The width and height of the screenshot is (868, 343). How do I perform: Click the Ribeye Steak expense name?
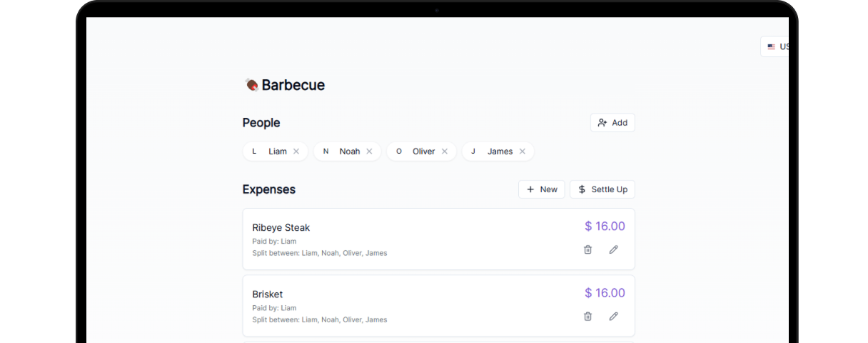tap(281, 228)
